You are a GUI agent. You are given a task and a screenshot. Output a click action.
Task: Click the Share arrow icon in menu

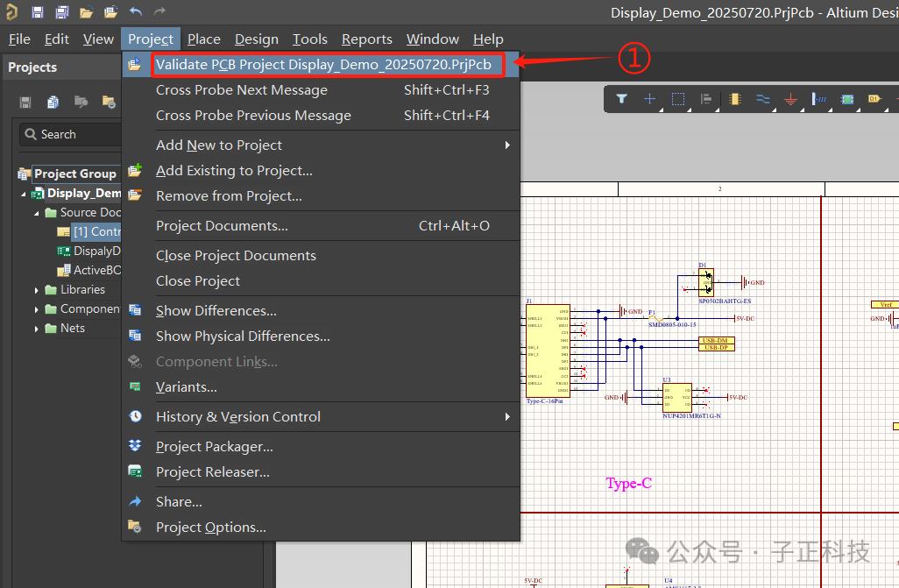[135, 501]
